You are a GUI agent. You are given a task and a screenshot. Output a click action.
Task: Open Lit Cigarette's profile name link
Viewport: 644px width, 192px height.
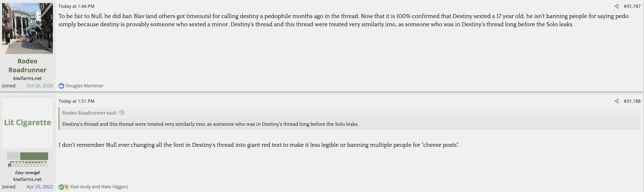coord(28,122)
